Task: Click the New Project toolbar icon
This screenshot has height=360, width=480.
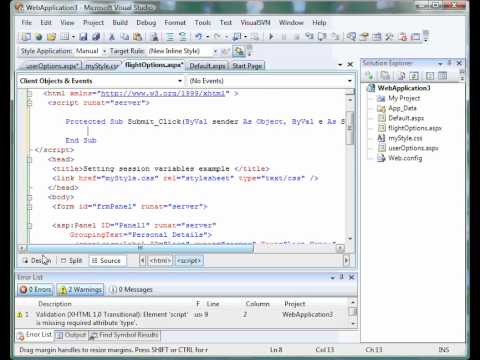Action: coord(26,37)
